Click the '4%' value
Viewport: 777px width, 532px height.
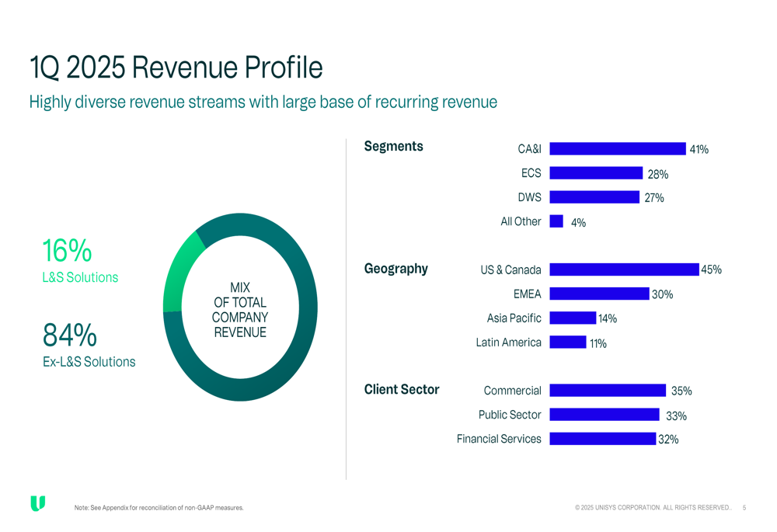tap(578, 223)
